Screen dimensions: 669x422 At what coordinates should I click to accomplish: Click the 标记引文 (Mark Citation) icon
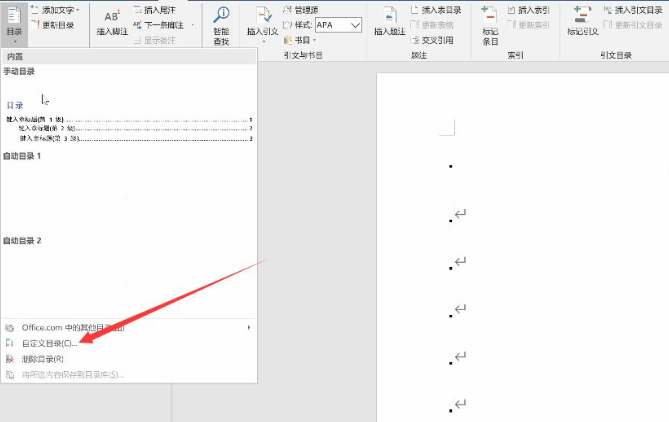click(583, 20)
